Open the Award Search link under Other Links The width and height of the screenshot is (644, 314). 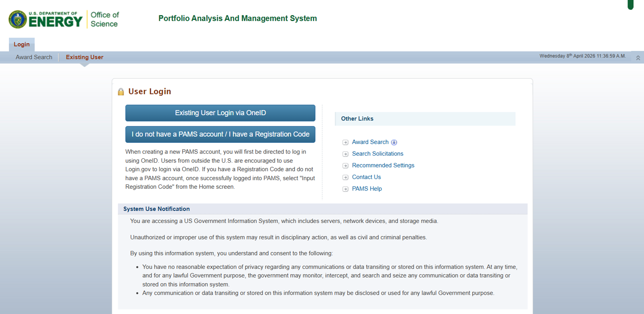point(370,142)
